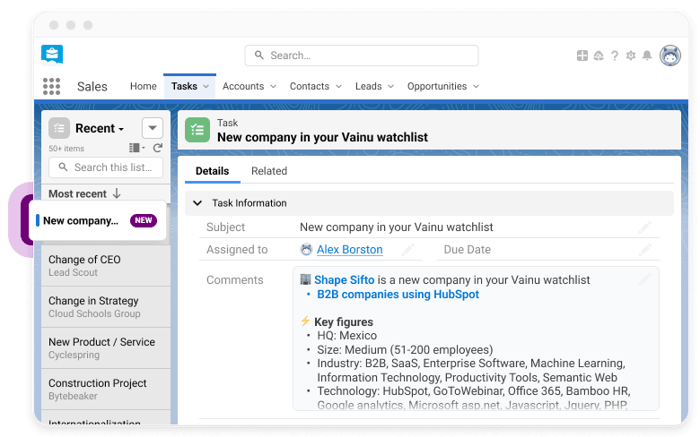Open the Opportunities dropdown chevron
700x437 pixels.
[474, 87]
